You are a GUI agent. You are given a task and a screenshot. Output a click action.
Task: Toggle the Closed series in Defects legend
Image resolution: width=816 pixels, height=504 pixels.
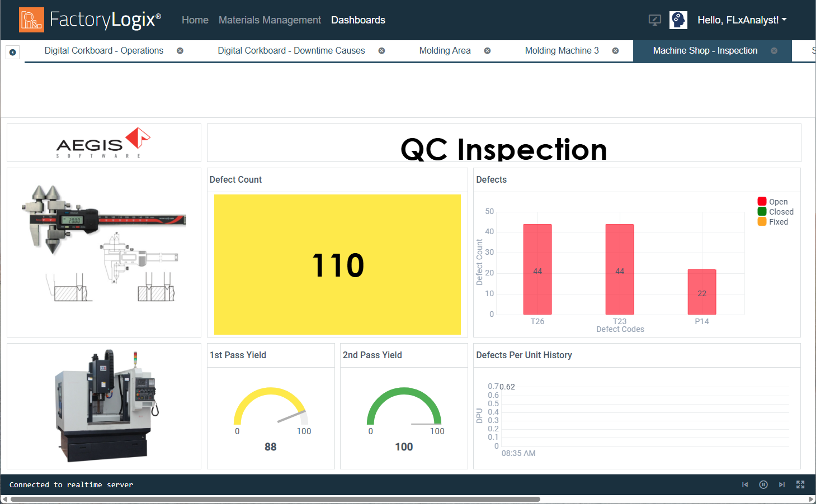click(x=775, y=212)
